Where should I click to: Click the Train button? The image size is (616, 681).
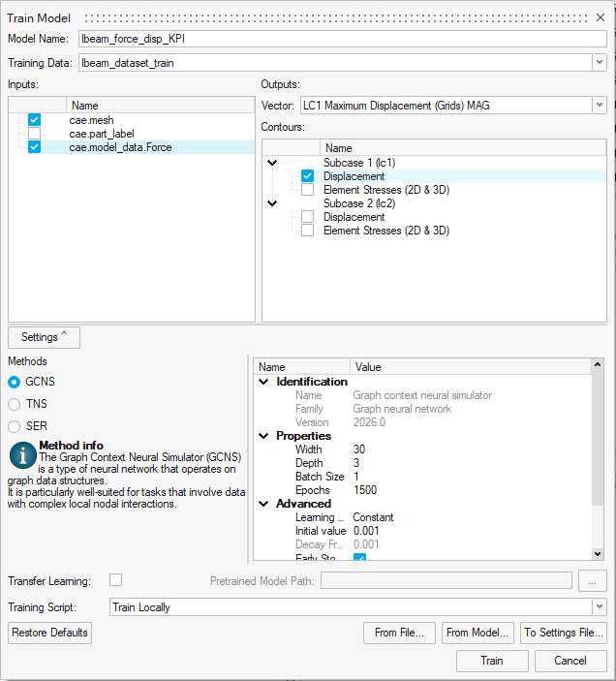click(x=492, y=661)
